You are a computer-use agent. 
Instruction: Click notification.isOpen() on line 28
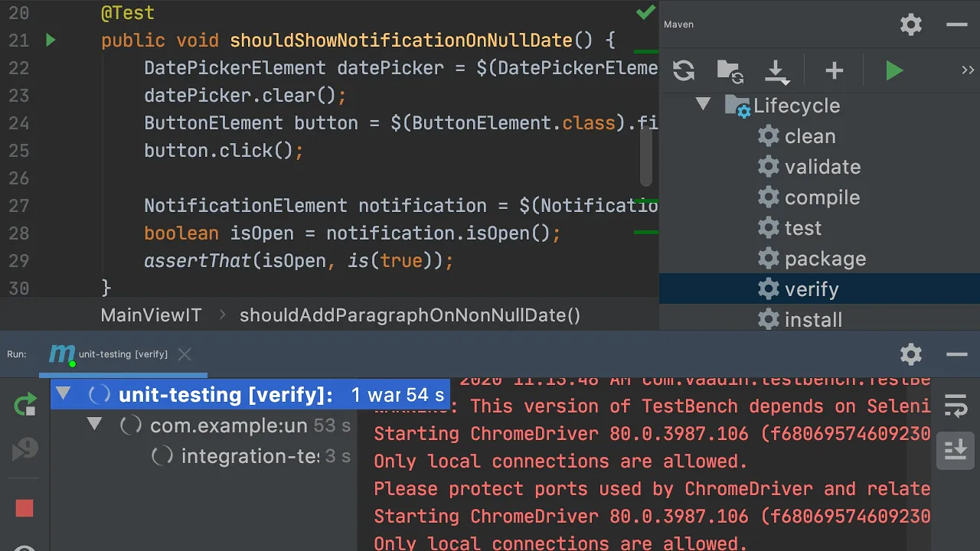pos(438,233)
